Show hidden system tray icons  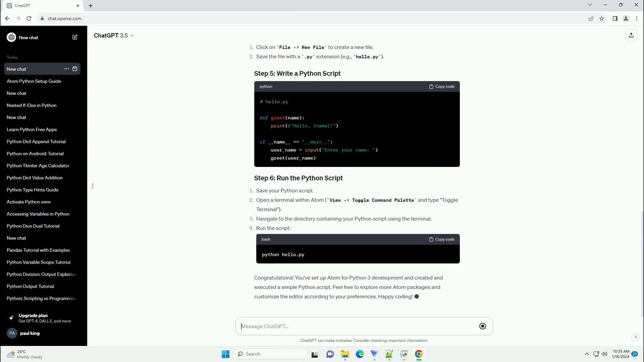[587, 354]
